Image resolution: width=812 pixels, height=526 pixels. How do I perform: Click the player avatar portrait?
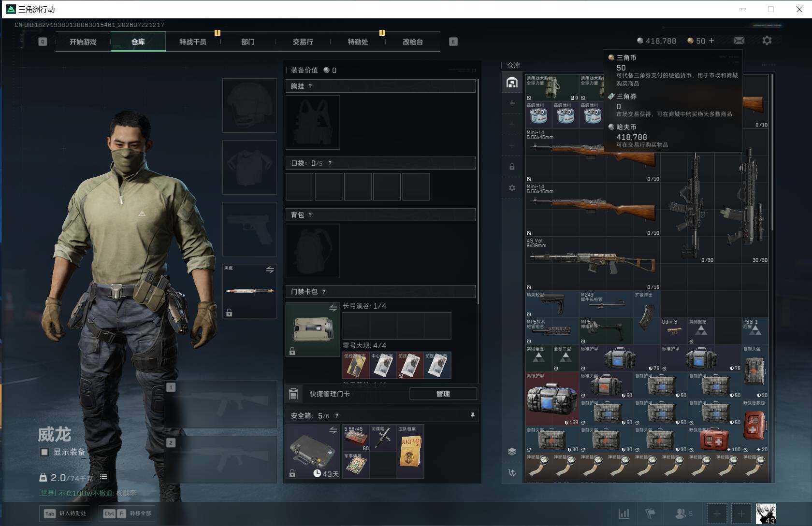pyautogui.click(x=766, y=513)
